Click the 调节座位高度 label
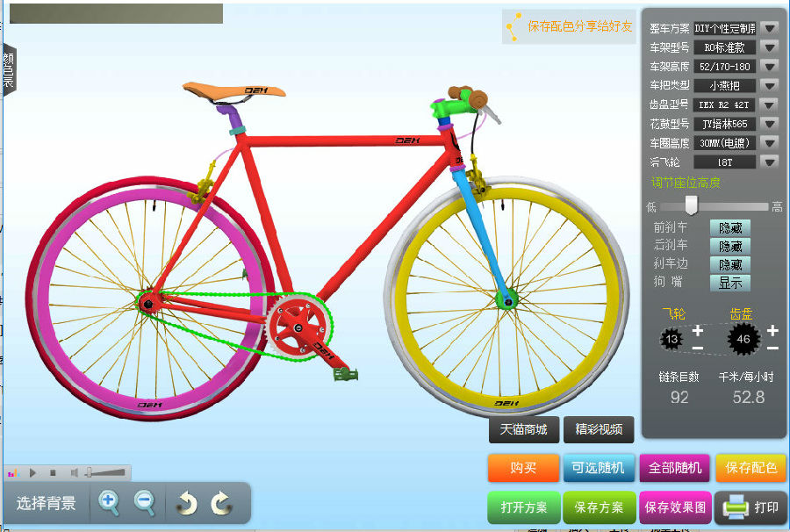790x532 pixels. click(686, 183)
